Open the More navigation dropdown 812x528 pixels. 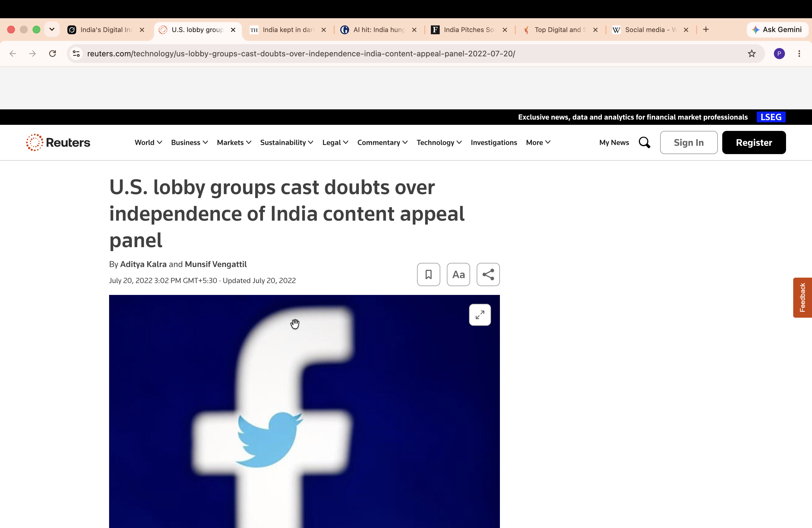coord(538,142)
